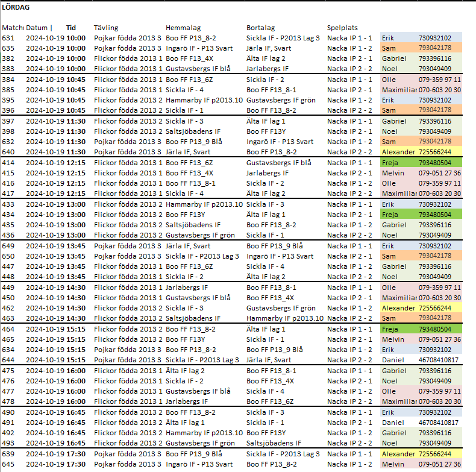
Task: Select Saltsjöbadens IF in match 398 row
Action: click(193, 131)
